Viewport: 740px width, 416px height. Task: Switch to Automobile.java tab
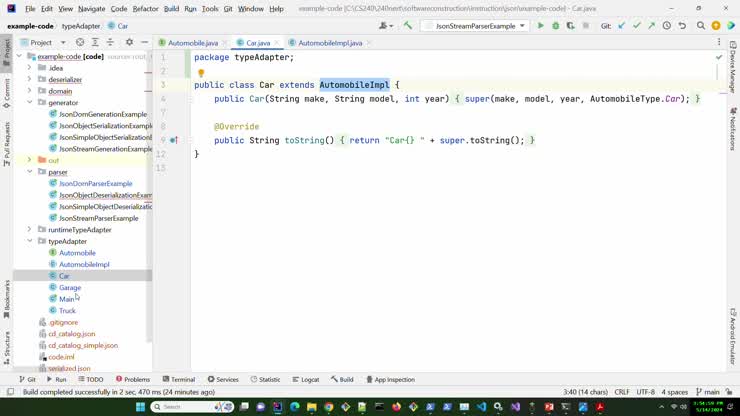[193, 42]
